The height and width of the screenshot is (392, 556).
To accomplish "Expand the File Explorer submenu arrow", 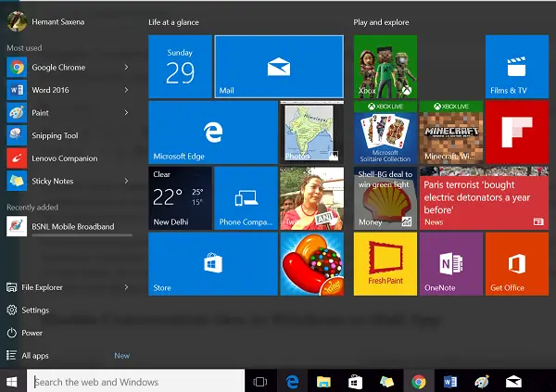I will (126, 287).
